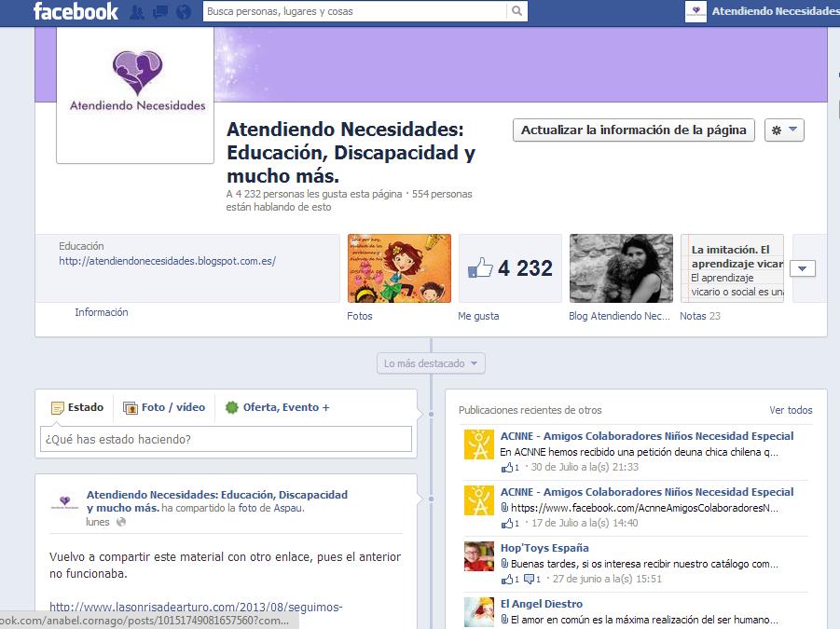Click the Foto / vídeo camera icon
Viewport: 840px width, 629px height.
pyautogui.click(x=131, y=408)
